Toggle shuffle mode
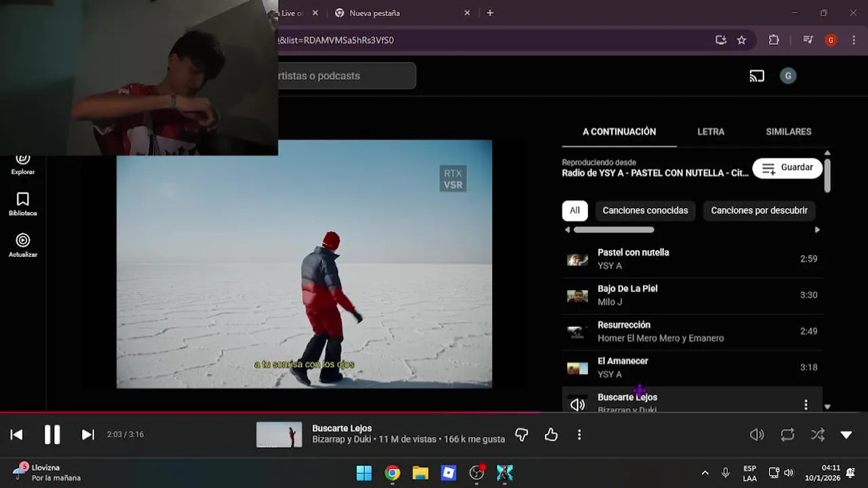This screenshot has width=868, height=488. click(818, 435)
